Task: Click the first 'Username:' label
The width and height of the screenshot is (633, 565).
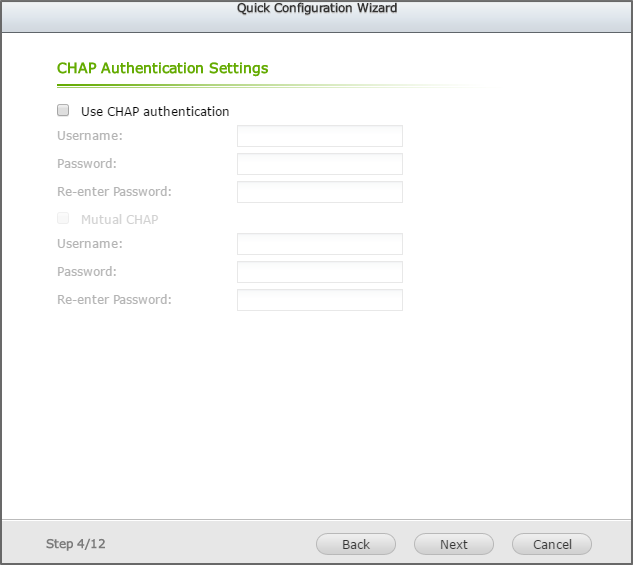Action: (90, 136)
